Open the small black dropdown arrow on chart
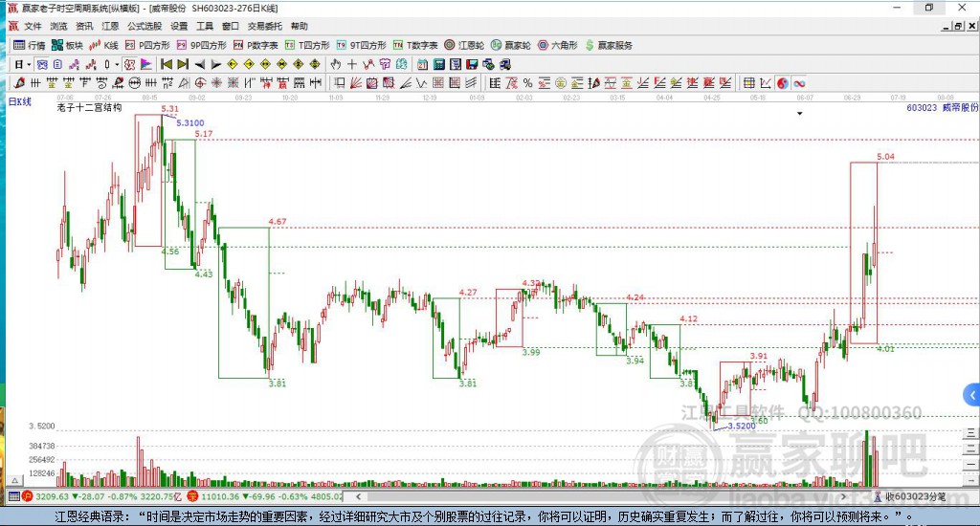980x526 pixels. [x=799, y=114]
